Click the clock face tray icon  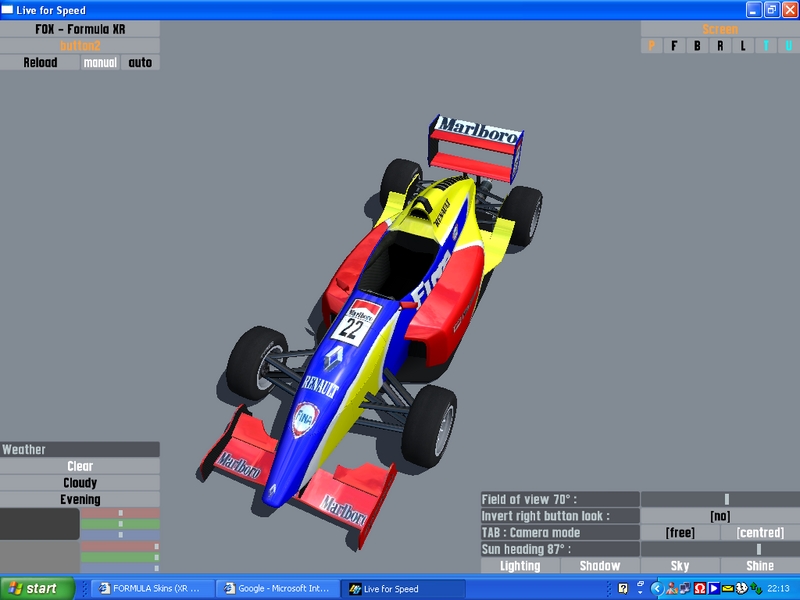pyautogui.click(x=741, y=589)
